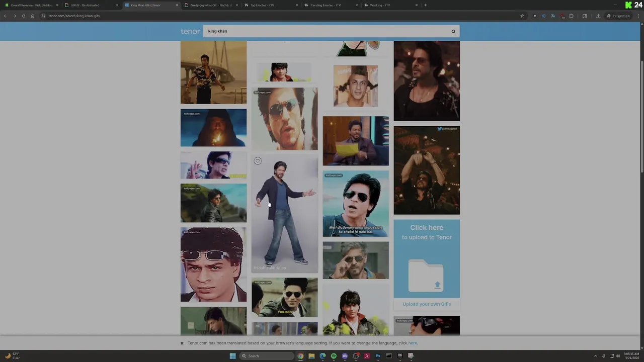Image resolution: width=644 pixels, height=362 pixels.
Task: Click the browser home button
Action: tap(33, 16)
